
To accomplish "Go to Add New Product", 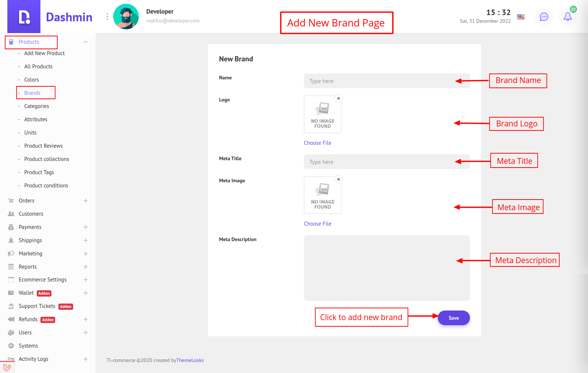I will pos(44,53).
